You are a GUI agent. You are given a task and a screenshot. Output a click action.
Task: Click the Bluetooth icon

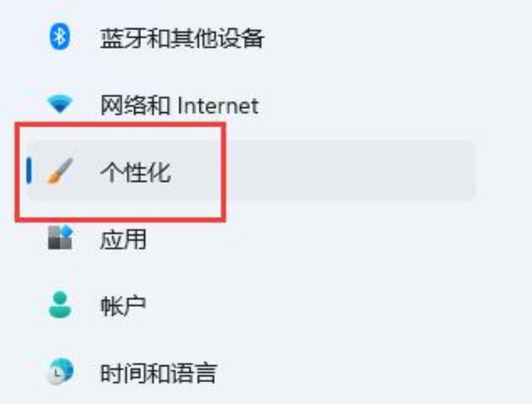click(60, 37)
